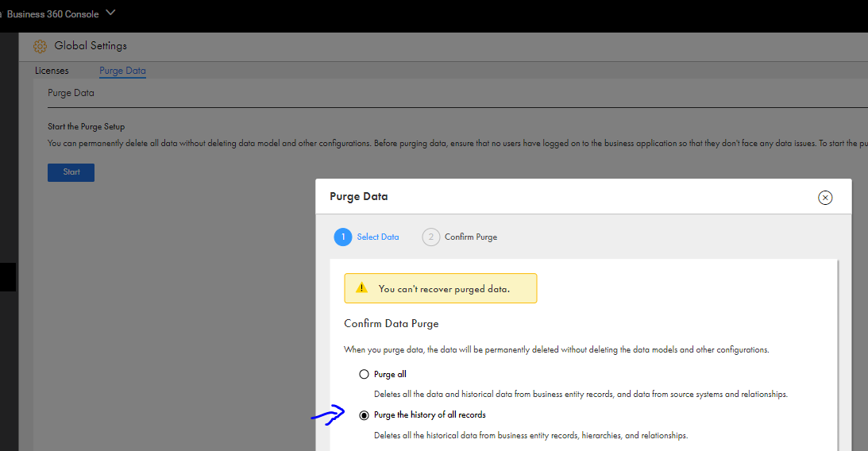Click the Business 360 Console title
The height and width of the screenshot is (451, 868).
click(x=52, y=13)
